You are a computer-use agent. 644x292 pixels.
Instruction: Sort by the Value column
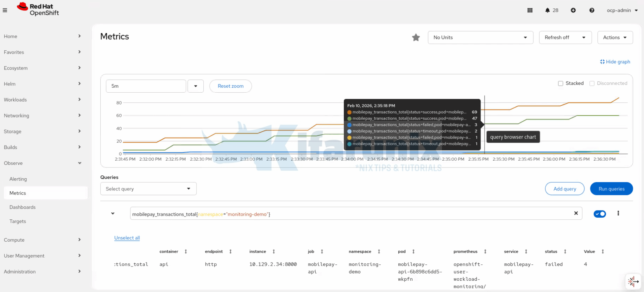tap(603, 251)
